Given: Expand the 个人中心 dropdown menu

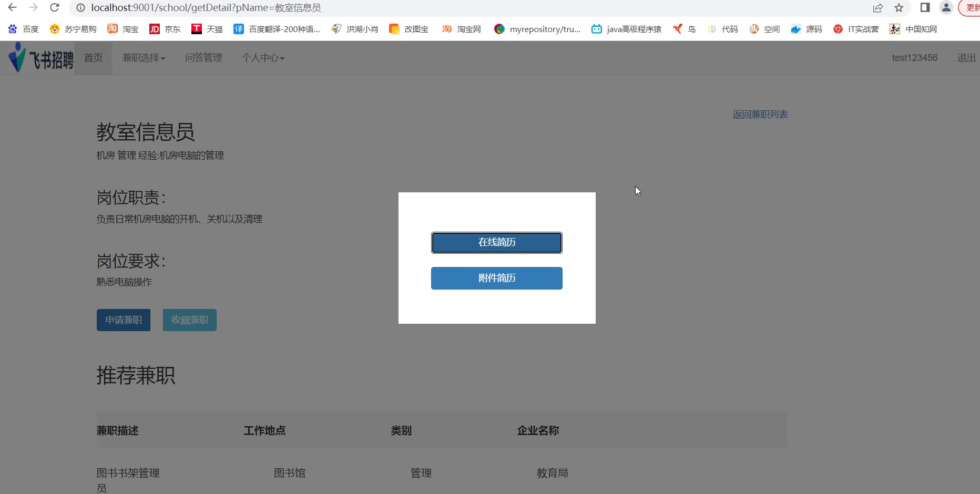Looking at the screenshot, I should (x=263, y=58).
